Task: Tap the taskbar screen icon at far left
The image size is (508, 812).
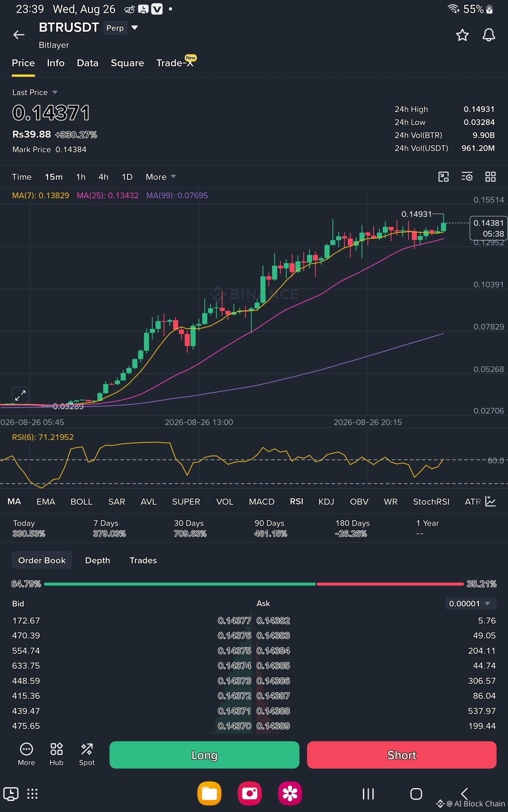Action: [x=11, y=794]
